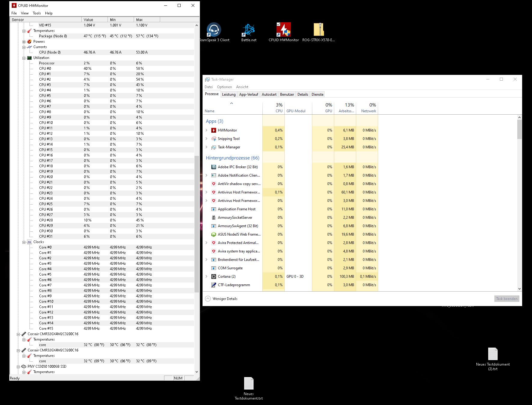The image size is (532, 405).
Task: Click Task beenden button
Action: (x=507, y=299)
